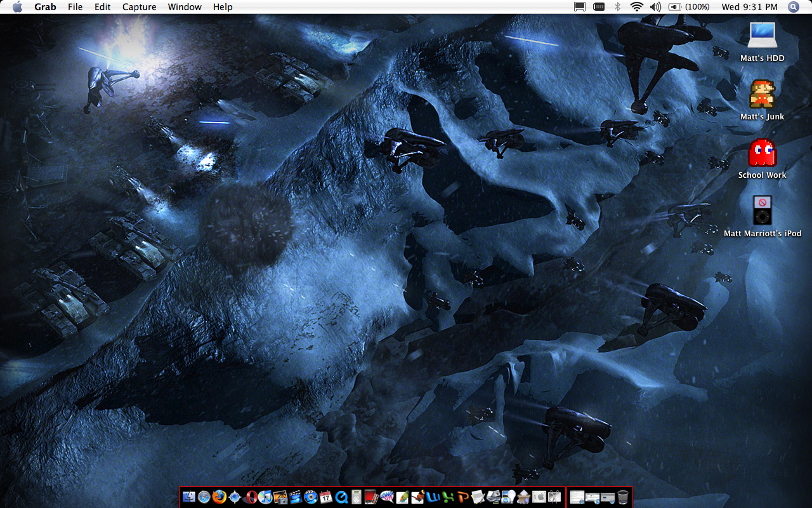Open TextEdit paper-and-pen icon in dock
Screen dimensions: 812x508
[477, 497]
